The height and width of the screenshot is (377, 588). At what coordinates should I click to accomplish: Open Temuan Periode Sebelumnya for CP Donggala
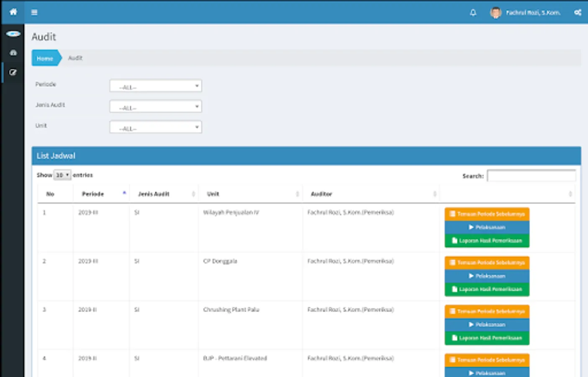coord(487,263)
